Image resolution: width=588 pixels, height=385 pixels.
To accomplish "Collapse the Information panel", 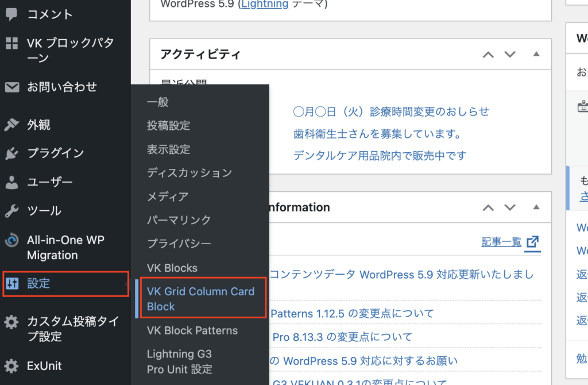I will 536,207.
